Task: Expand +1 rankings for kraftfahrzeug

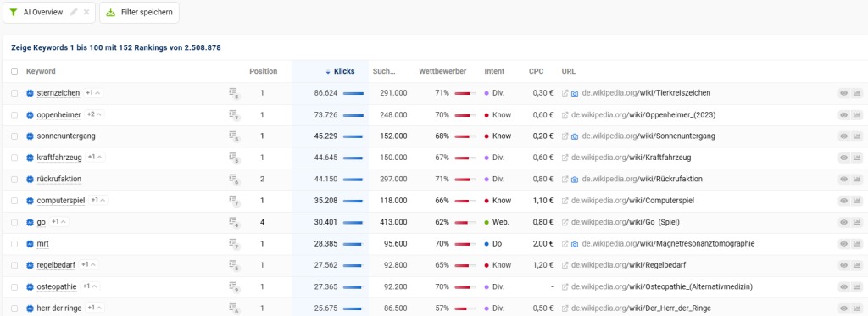Action: tap(95, 158)
